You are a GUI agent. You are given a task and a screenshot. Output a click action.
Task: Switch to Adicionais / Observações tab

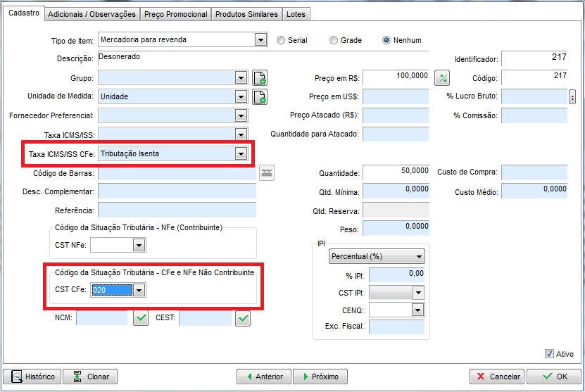[92, 14]
